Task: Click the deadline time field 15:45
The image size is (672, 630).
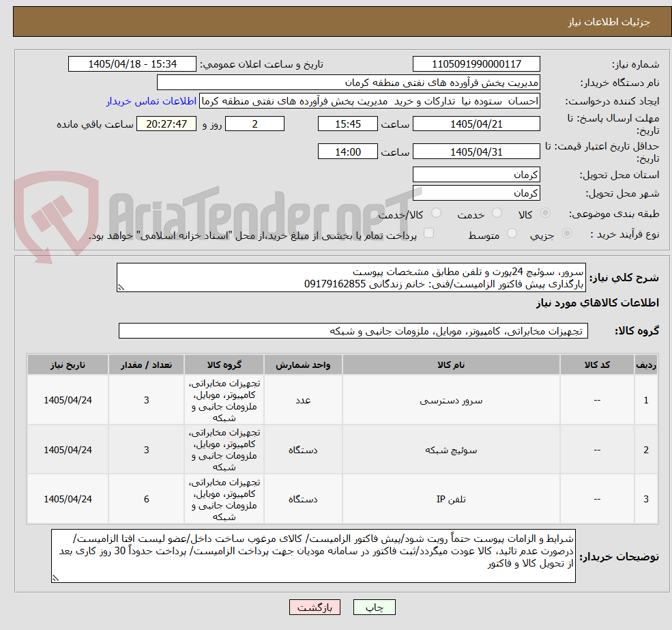Action: point(347,124)
